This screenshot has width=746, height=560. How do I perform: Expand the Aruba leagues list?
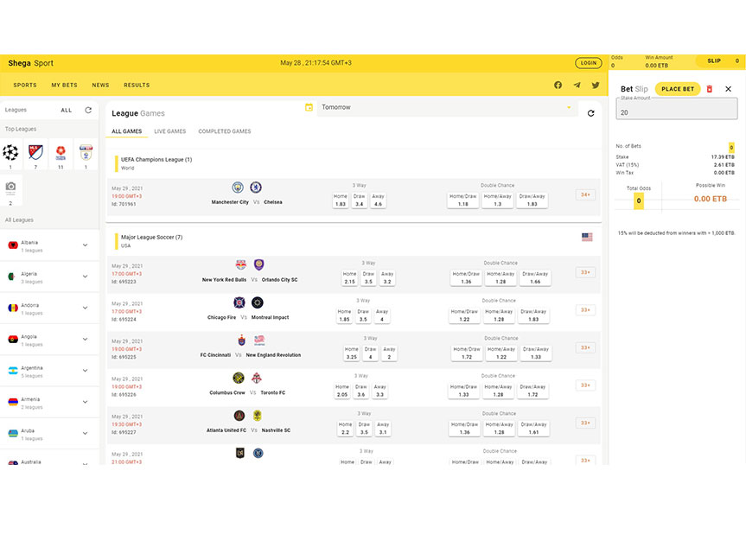coord(86,434)
